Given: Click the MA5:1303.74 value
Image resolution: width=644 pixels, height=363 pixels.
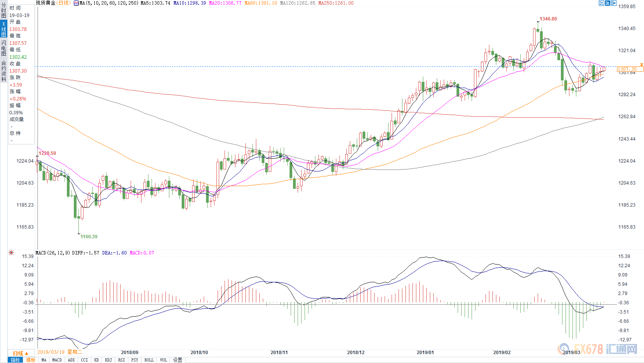Looking at the screenshot, I should (155, 3).
